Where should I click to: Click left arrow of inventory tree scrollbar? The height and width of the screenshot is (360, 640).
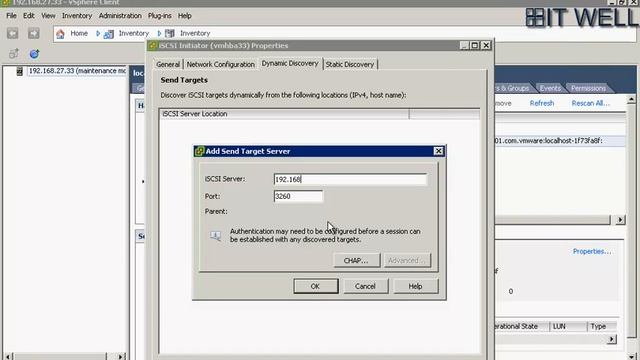pos(8,356)
